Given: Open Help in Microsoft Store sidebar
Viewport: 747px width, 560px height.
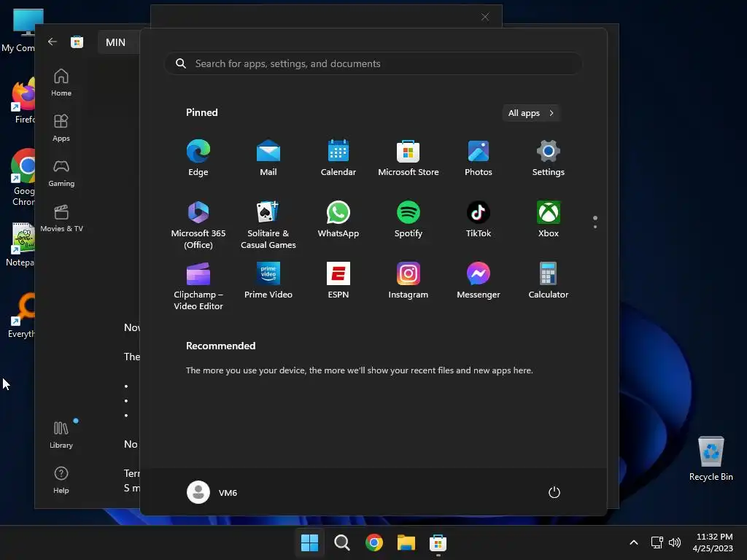Looking at the screenshot, I should 61,480.
